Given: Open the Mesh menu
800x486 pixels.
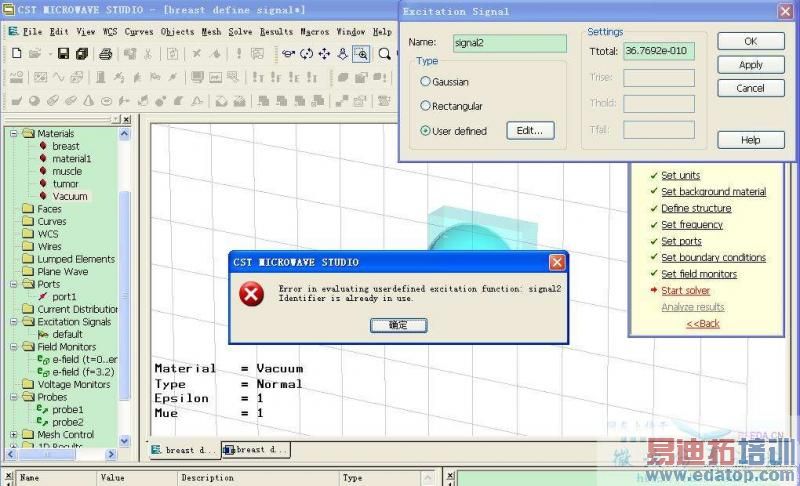Looking at the screenshot, I should (211, 32).
